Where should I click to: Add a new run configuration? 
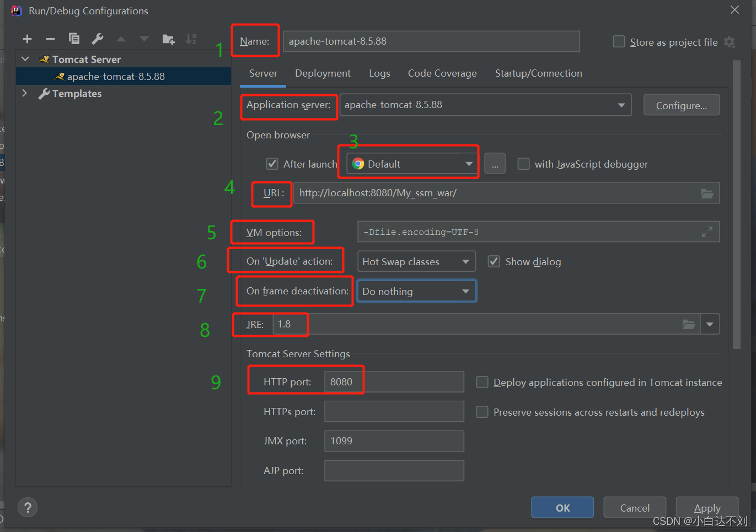(x=27, y=39)
